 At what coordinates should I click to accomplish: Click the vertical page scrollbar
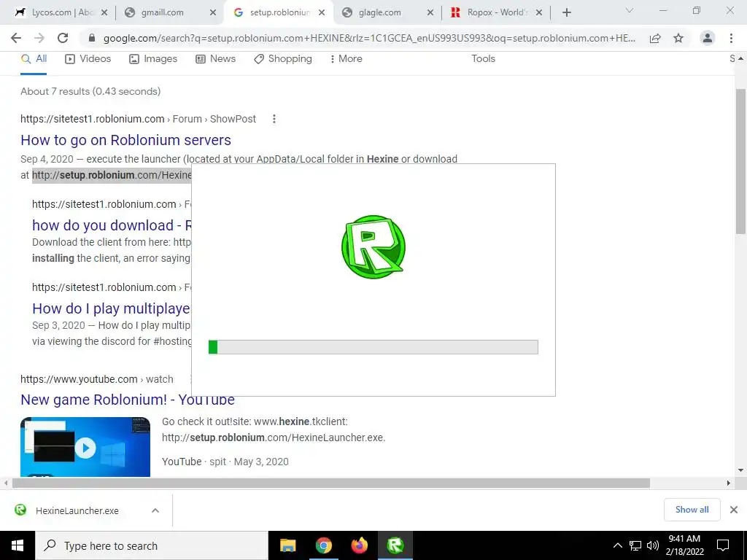[740, 161]
